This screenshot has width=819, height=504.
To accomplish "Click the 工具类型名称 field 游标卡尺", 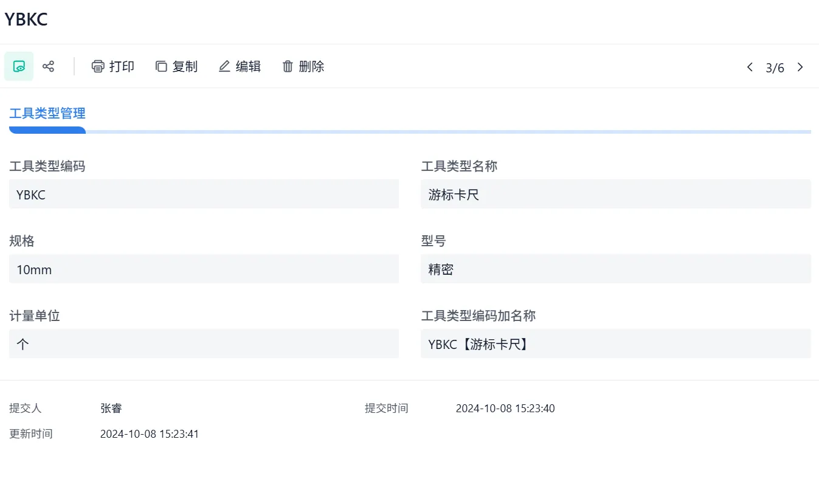I will (x=615, y=195).
